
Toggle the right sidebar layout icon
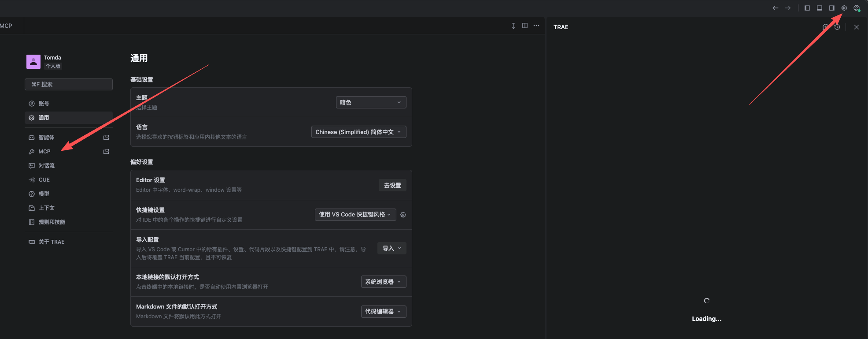[x=832, y=8]
